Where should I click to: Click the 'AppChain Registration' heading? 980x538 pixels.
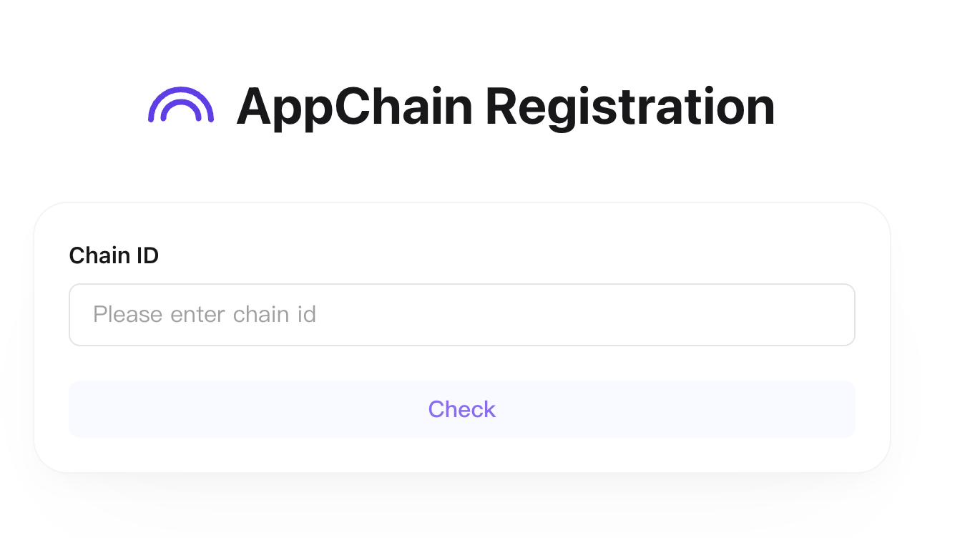tap(506, 106)
